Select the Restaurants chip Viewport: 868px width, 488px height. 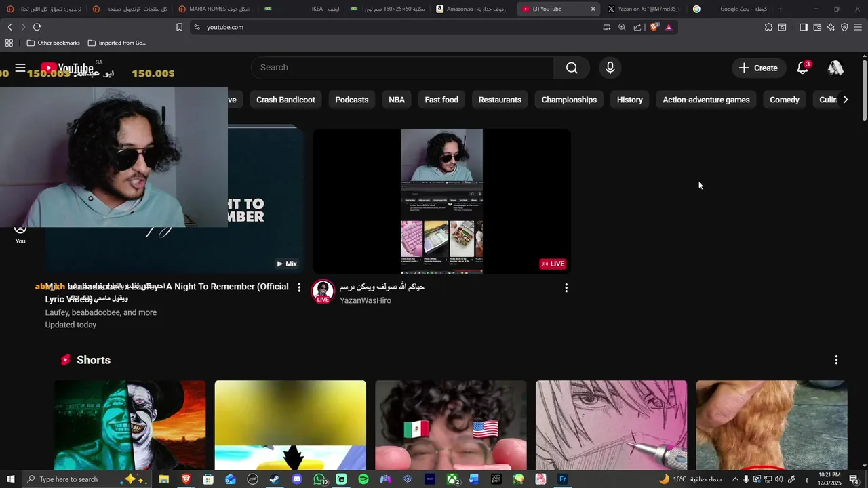(500, 100)
